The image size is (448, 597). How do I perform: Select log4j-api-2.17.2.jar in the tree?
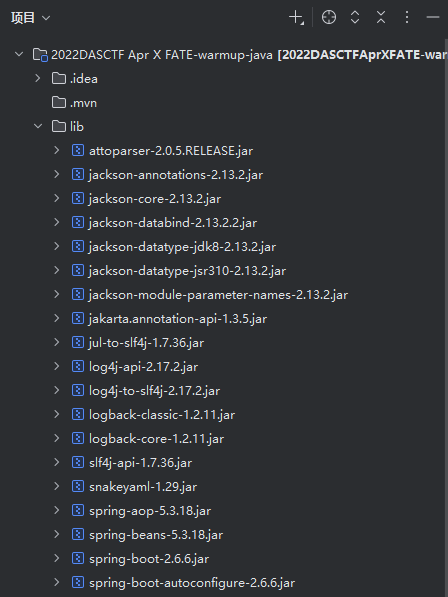coord(143,367)
